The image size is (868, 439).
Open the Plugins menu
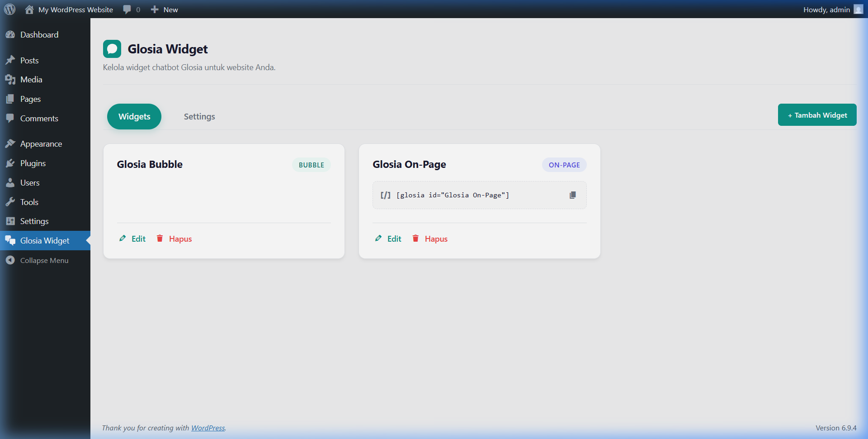pos(45,163)
